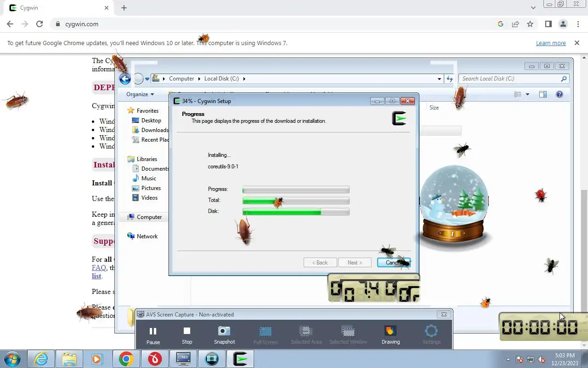Open Drawing tools in AVS Screen Capture
This screenshot has width=588, height=368.
pos(390,335)
